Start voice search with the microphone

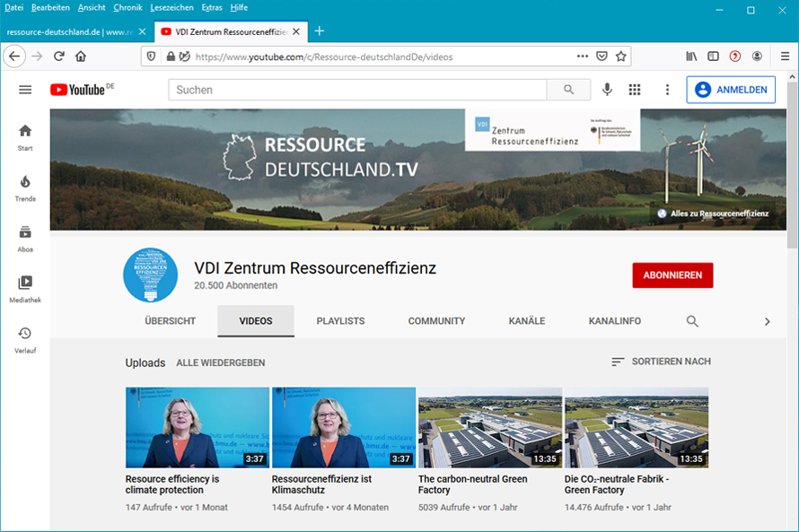pyautogui.click(x=607, y=90)
